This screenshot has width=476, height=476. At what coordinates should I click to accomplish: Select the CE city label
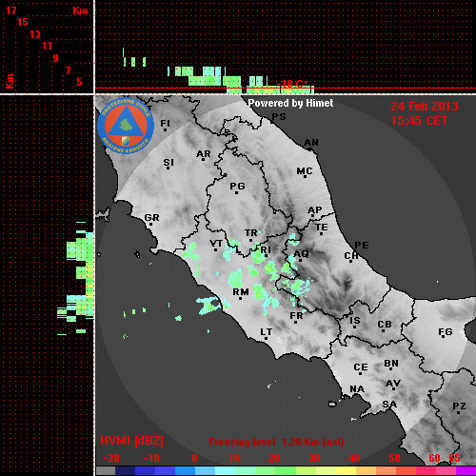click(361, 367)
